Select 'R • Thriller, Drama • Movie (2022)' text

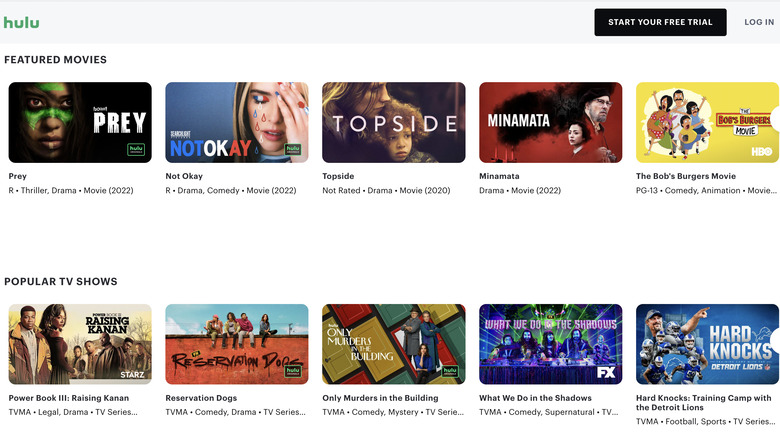(71, 191)
